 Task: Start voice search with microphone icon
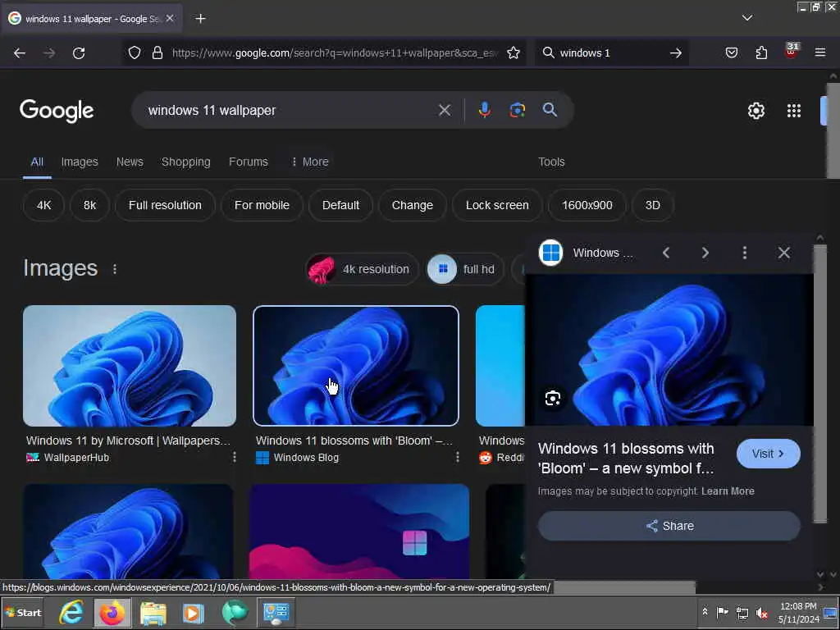[x=484, y=110]
